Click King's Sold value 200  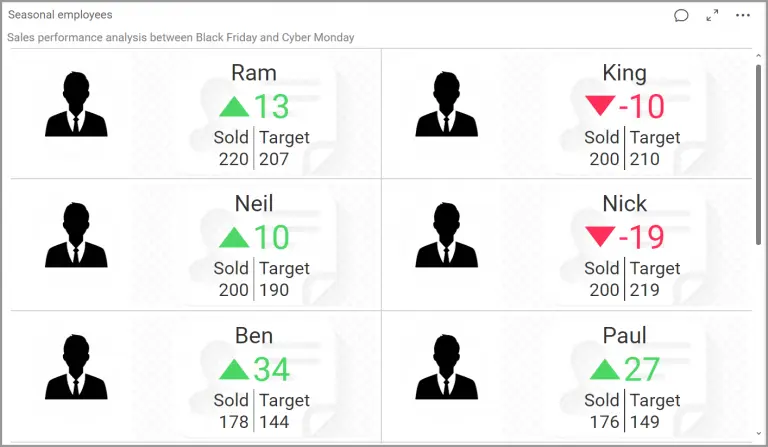[x=604, y=158]
